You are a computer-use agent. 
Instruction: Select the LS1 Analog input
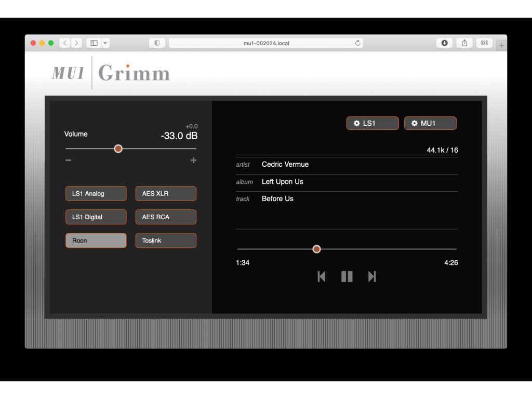click(x=96, y=193)
